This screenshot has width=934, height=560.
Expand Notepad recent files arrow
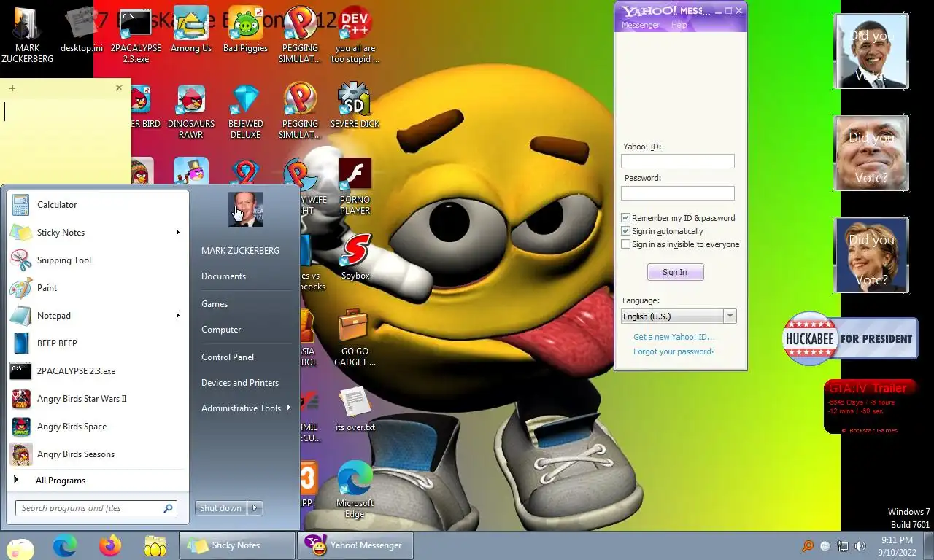[x=177, y=316]
